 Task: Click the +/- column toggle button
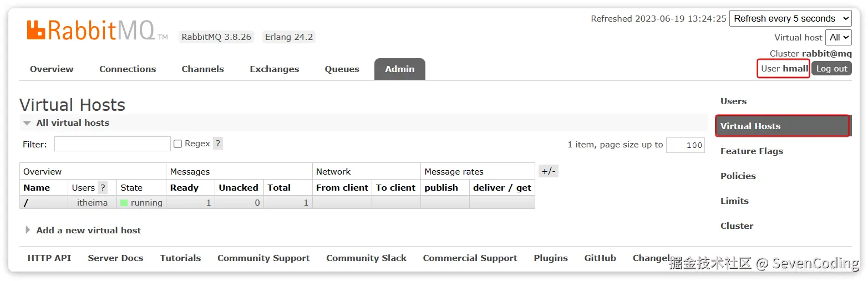click(x=548, y=171)
